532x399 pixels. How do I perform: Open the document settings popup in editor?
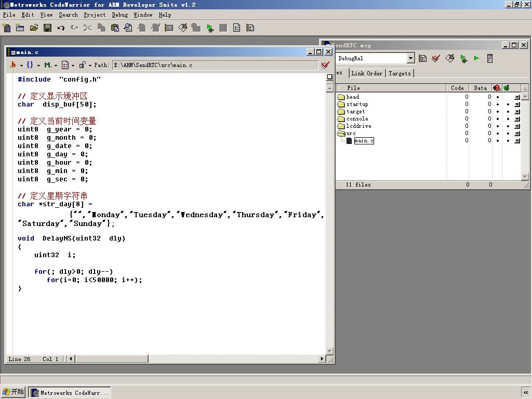pos(68,65)
